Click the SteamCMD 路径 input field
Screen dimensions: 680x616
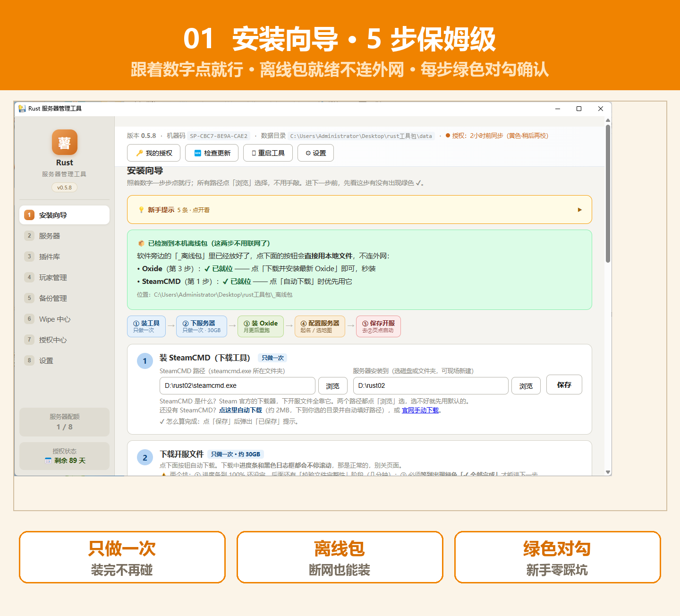[x=238, y=385]
